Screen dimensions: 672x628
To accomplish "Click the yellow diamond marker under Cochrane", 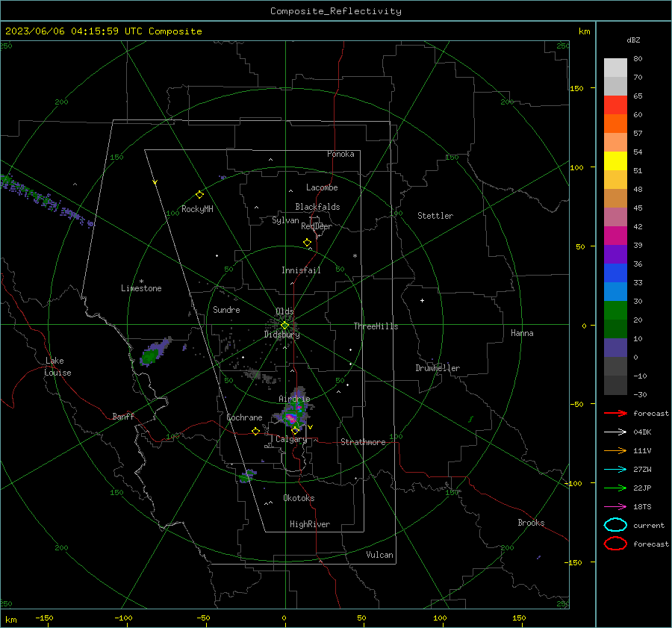I will click(x=256, y=432).
